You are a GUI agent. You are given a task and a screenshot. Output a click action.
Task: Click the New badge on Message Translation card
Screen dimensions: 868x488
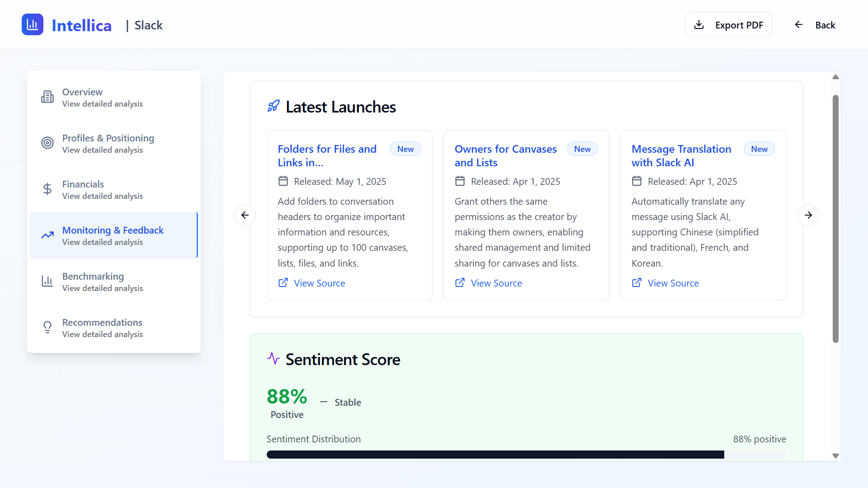pos(759,149)
